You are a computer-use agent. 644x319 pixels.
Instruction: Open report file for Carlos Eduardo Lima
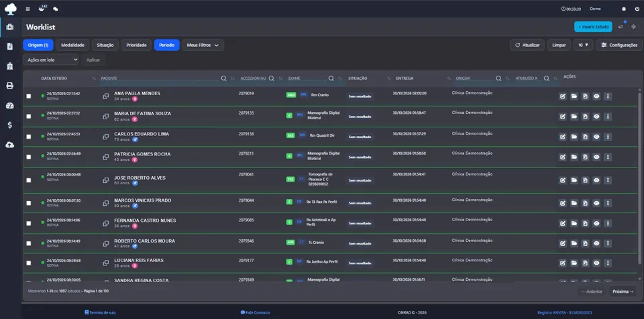coord(585,137)
